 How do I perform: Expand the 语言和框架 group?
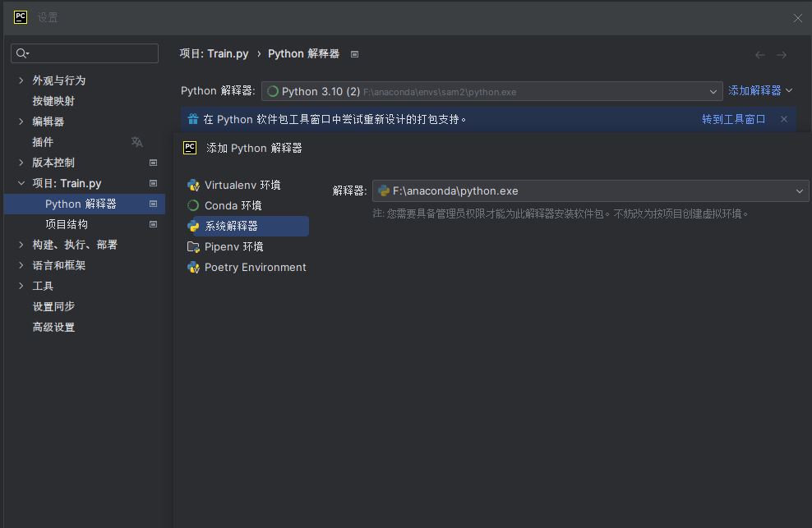click(x=21, y=265)
